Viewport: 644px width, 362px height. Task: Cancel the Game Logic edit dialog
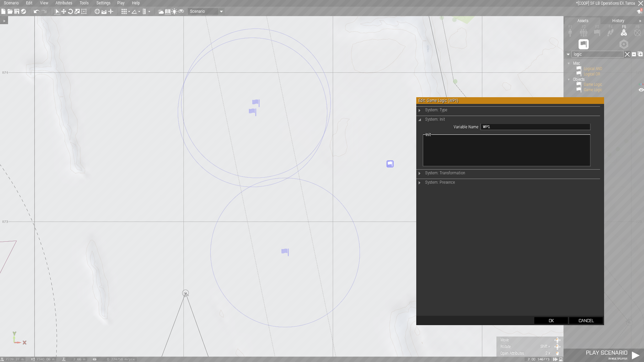click(x=586, y=320)
